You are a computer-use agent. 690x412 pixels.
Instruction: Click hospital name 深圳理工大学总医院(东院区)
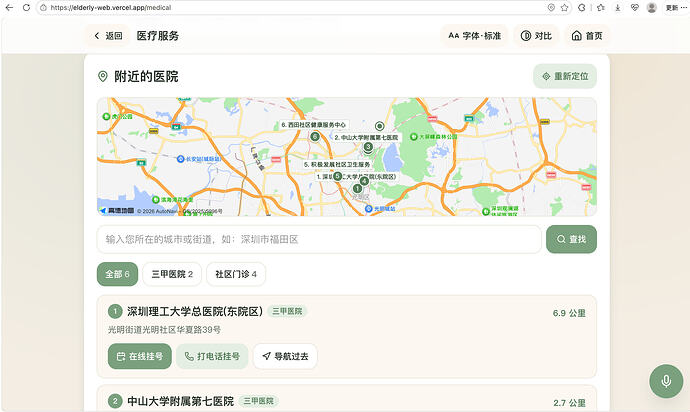[x=195, y=312]
